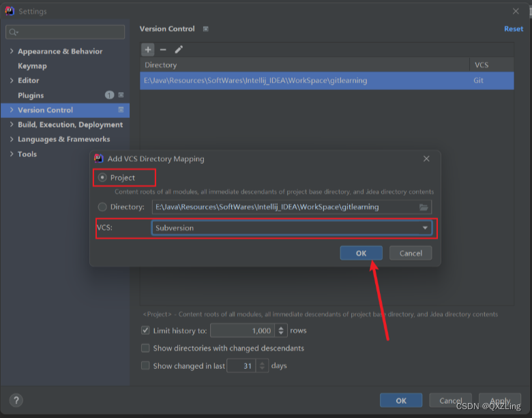Close the Add VCS Directory Mapping dialog
The image size is (532, 418).
coord(426,159)
